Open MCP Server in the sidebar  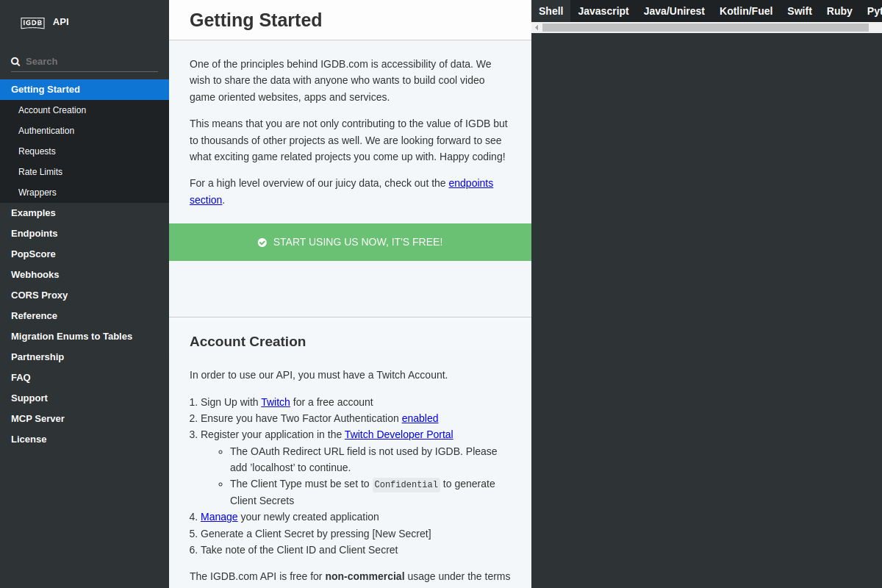pos(85,419)
